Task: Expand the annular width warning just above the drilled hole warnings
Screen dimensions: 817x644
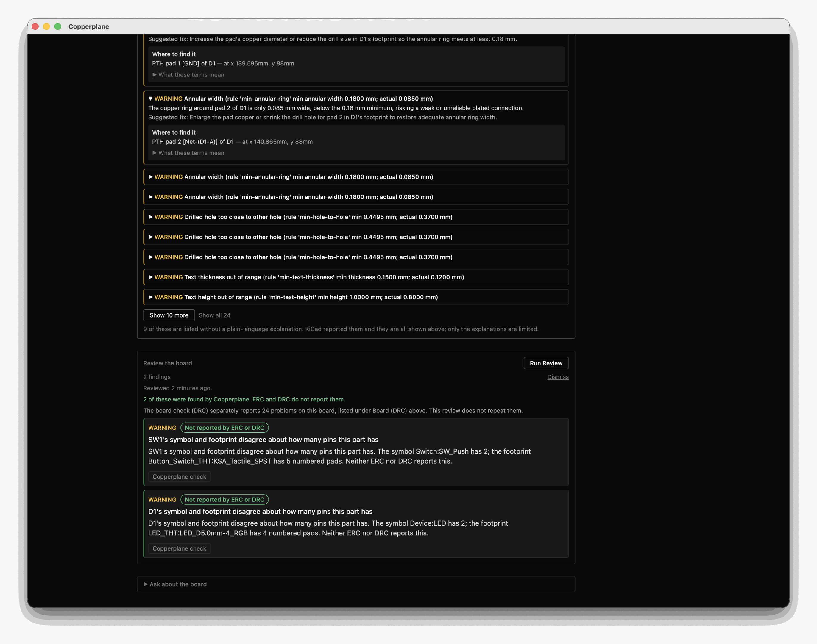Action: (x=356, y=197)
